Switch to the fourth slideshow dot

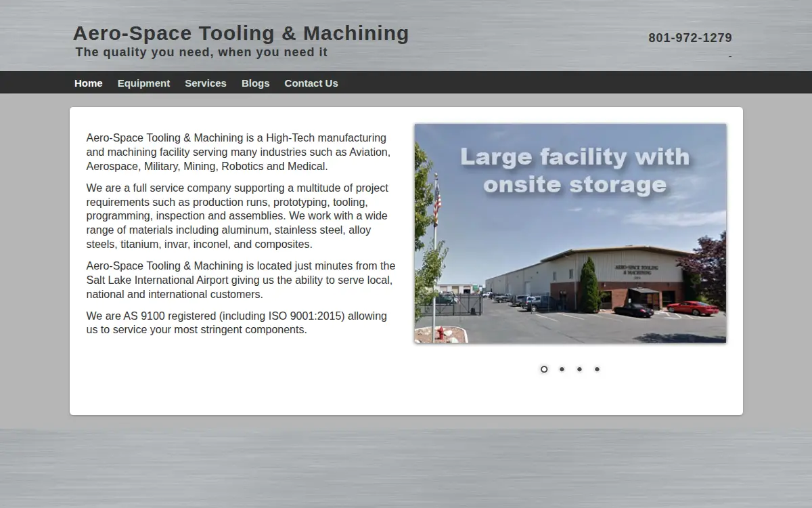[597, 369]
